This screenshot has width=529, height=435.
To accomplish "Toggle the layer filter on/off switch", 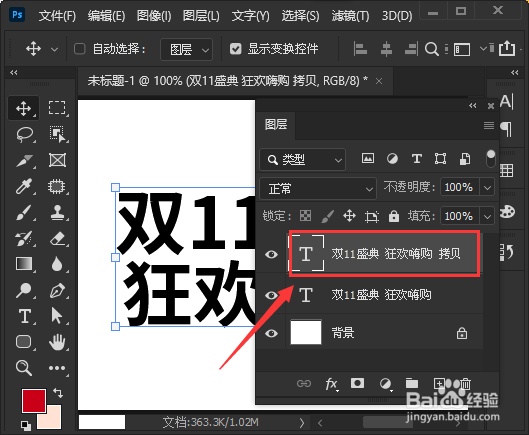I will [x=491, y=159].
